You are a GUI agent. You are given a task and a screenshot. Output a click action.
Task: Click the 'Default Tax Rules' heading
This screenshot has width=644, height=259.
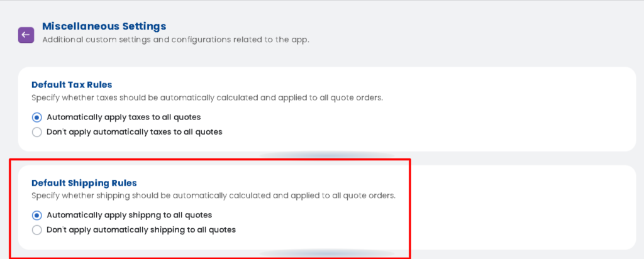[x=72, y=84]
